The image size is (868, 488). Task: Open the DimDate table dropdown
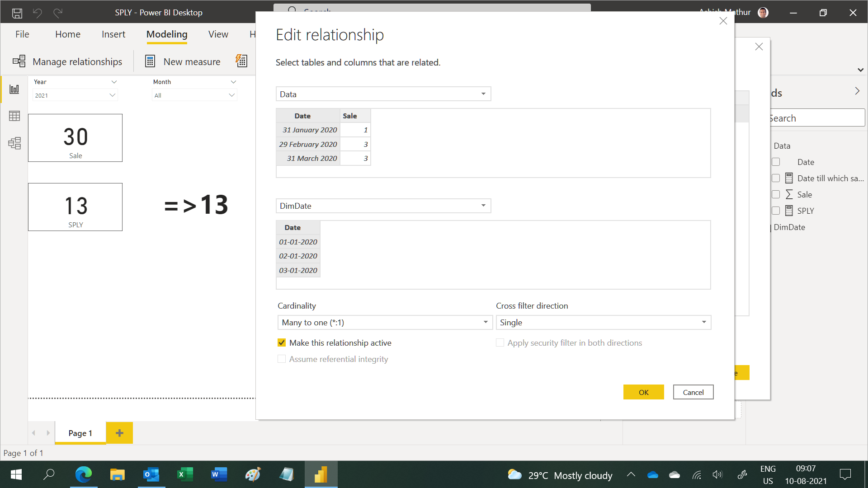(x=383, y=206)
